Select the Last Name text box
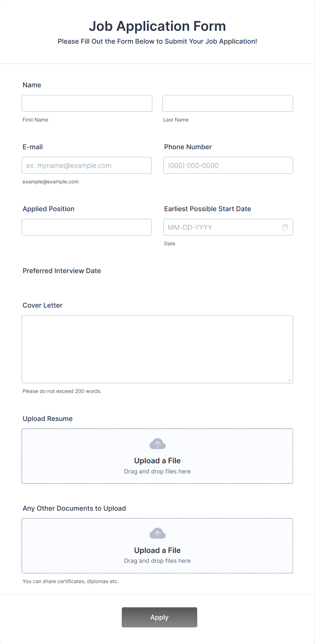Image resolution: width=315 pixels, height=644 pixels. (228, 103)
